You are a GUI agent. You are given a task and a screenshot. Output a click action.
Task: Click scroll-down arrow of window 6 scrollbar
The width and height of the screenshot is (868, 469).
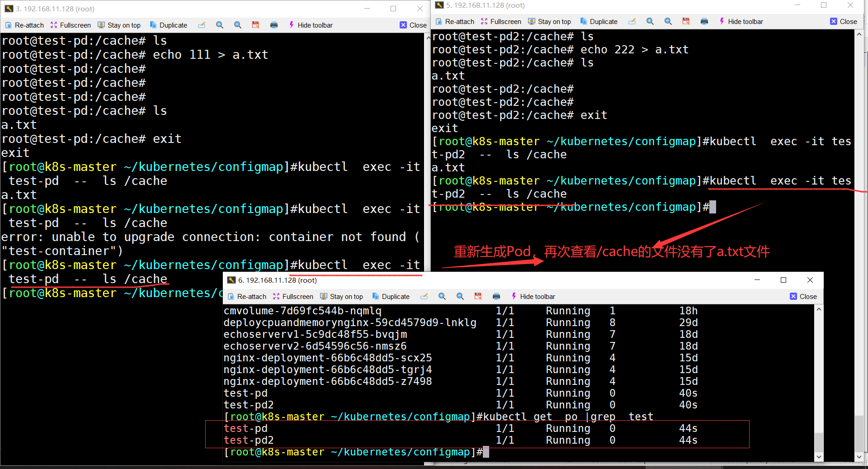click(818, 457)
